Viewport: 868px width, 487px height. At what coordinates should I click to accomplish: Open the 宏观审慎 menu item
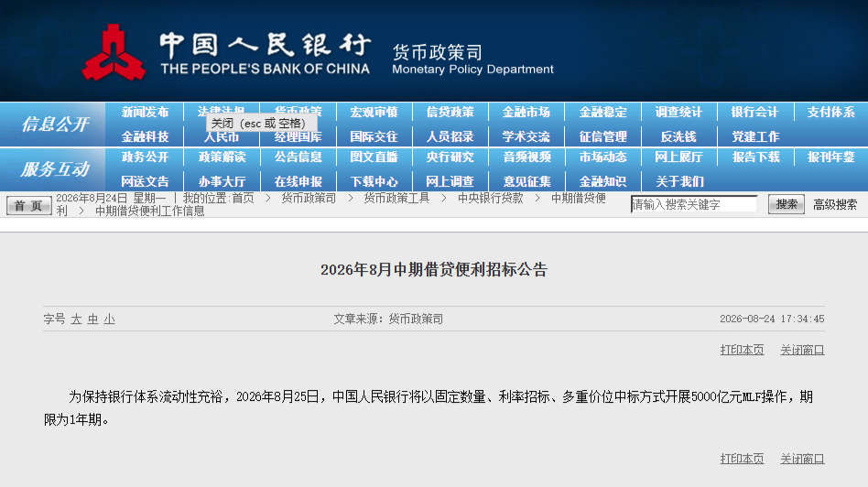tap(374, 113)
